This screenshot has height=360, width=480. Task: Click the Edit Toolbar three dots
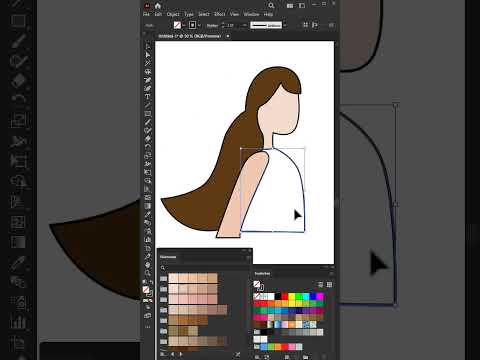point(148,327)
